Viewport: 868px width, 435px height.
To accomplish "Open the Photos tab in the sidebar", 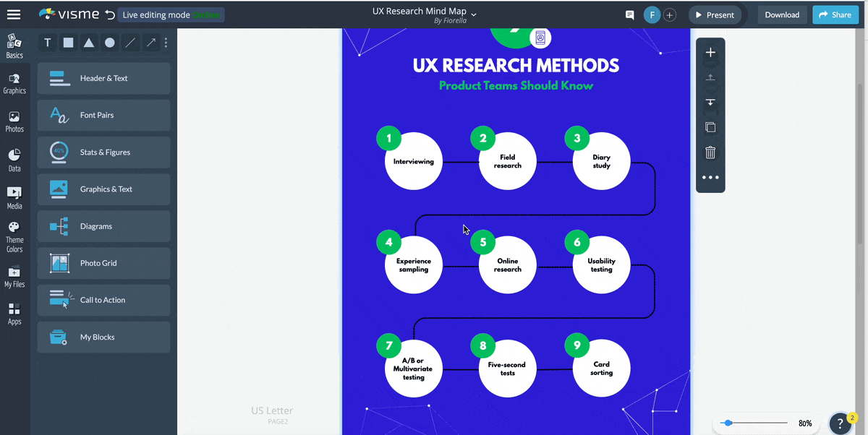I will (x=14, y=121).
